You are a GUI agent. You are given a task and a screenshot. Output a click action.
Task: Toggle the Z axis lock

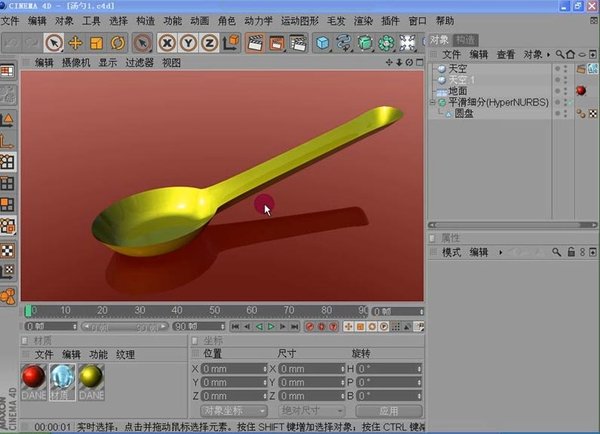pyautogui.click(x=209, y=43)
